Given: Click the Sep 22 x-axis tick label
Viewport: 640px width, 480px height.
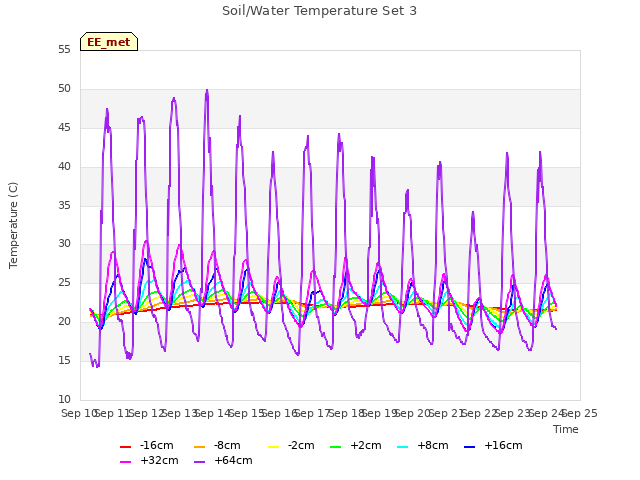Looking at the screenshot, I should (480, 413).
